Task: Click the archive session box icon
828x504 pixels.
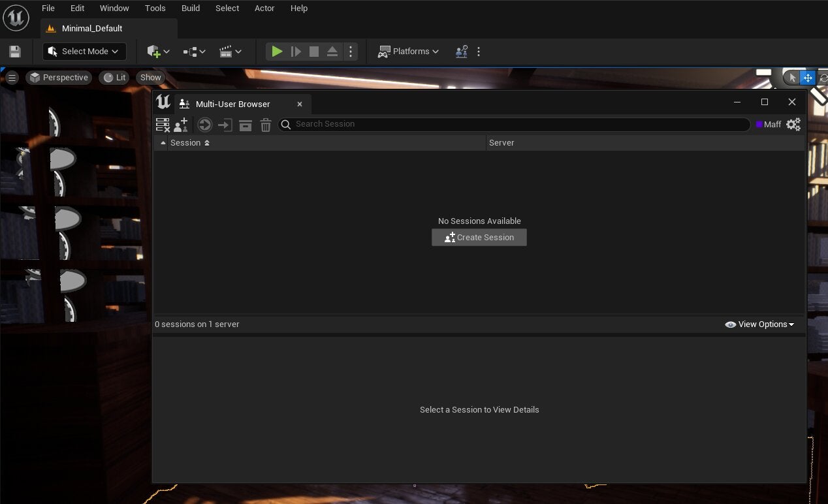Action: pos(246,125)
